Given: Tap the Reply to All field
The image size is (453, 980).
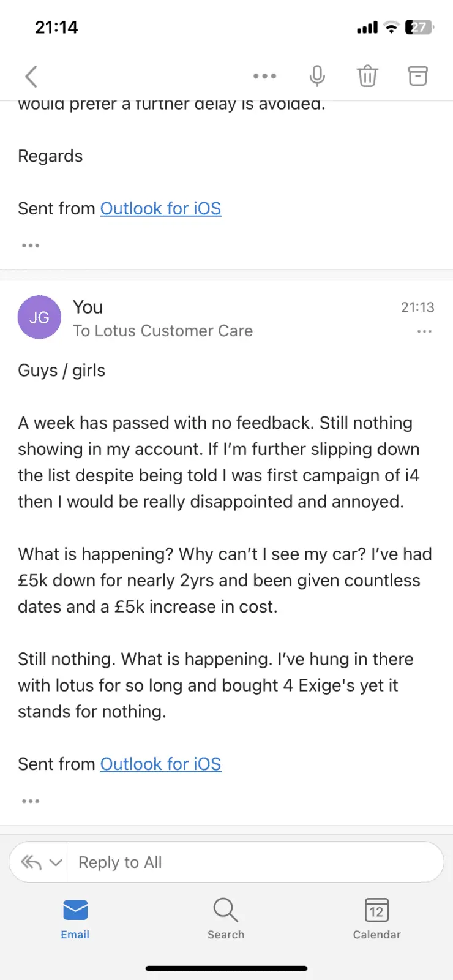Looking at the screenshot, I should pos(254,862).
